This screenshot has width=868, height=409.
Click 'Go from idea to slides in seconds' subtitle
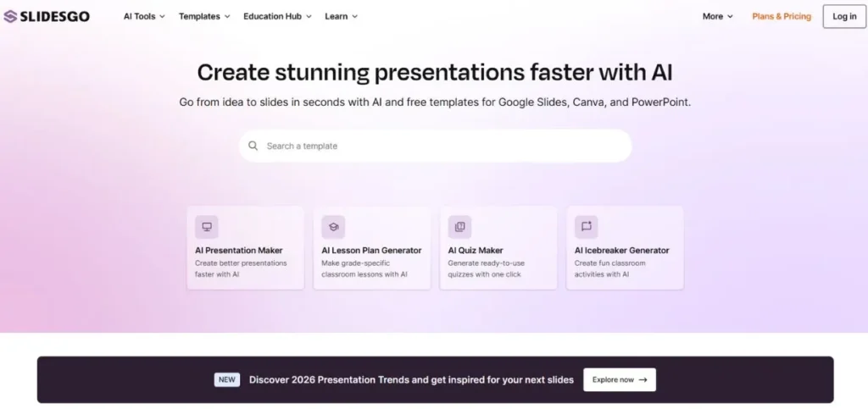point(435,102)
